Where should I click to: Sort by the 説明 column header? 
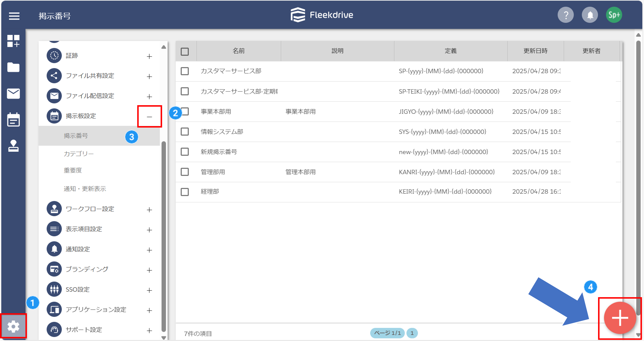[x=338, y=51]
